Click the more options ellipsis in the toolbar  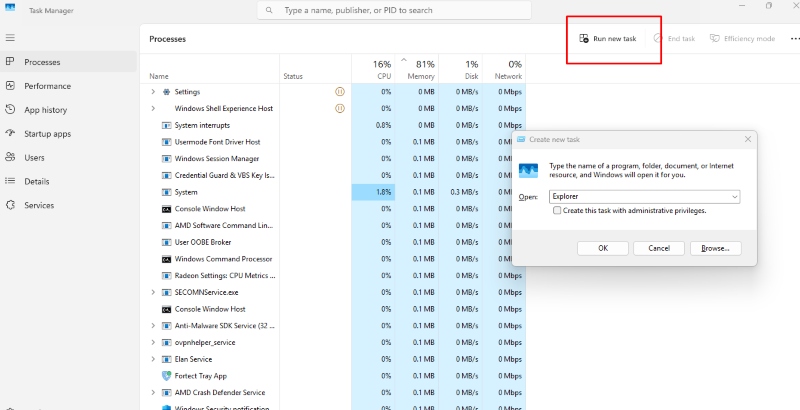795,39
